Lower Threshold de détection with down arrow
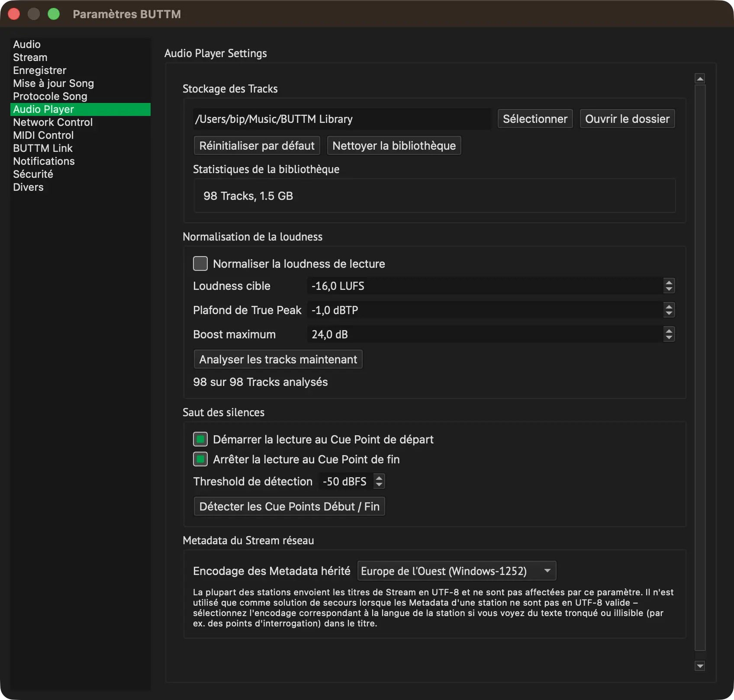The image size is (734, 700). [379, 485]
